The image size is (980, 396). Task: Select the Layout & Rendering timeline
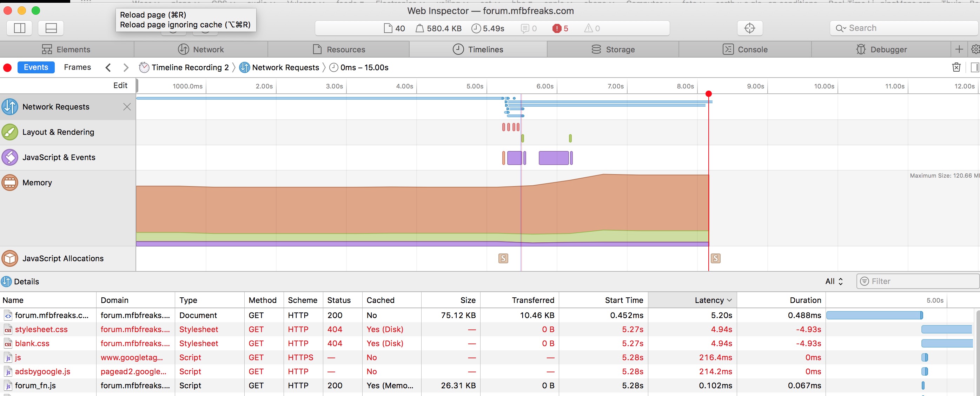point(68,132)
